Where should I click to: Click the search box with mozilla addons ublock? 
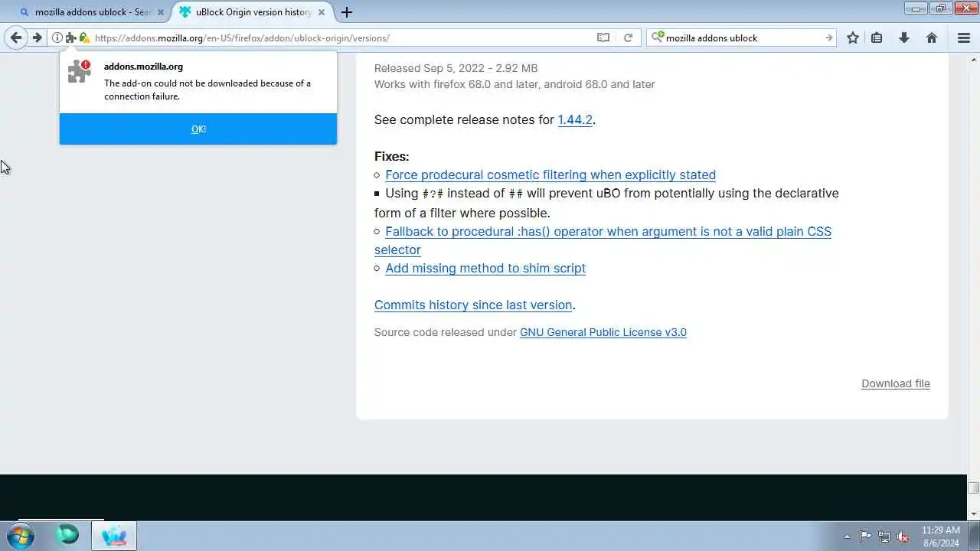[x=743, y=37]
